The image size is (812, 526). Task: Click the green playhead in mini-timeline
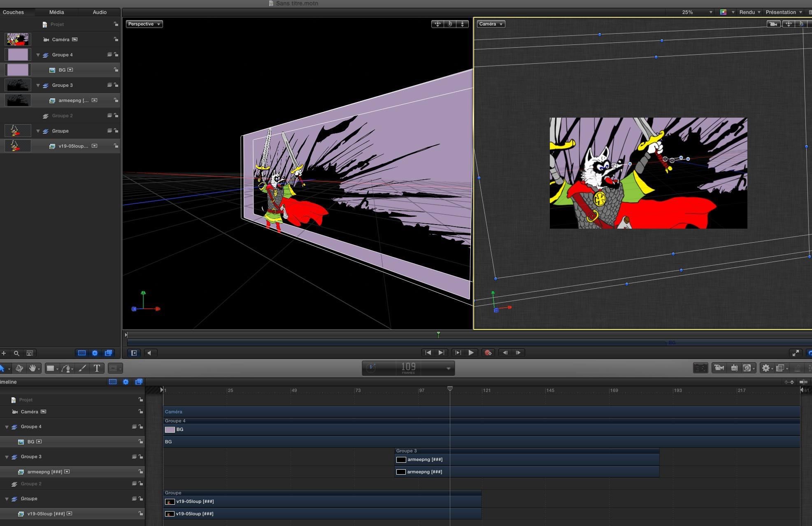coord(438,334)
